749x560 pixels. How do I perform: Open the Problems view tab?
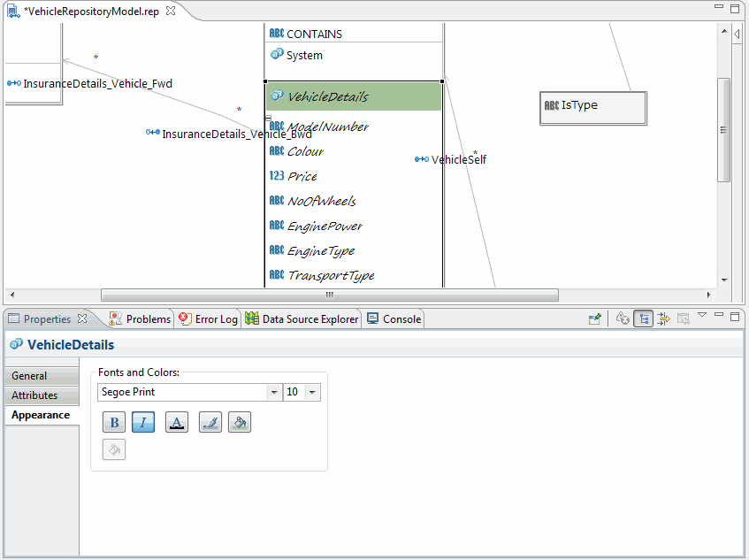point(140,319)
